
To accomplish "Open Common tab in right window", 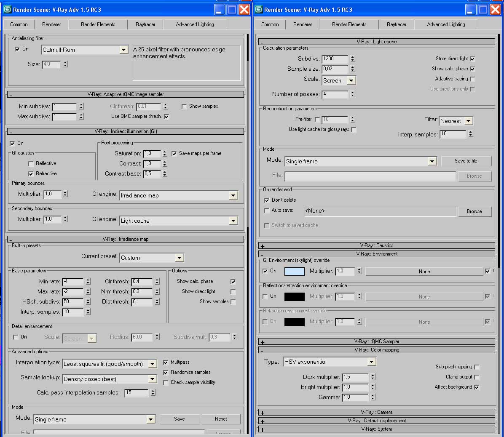I will 270,24.
